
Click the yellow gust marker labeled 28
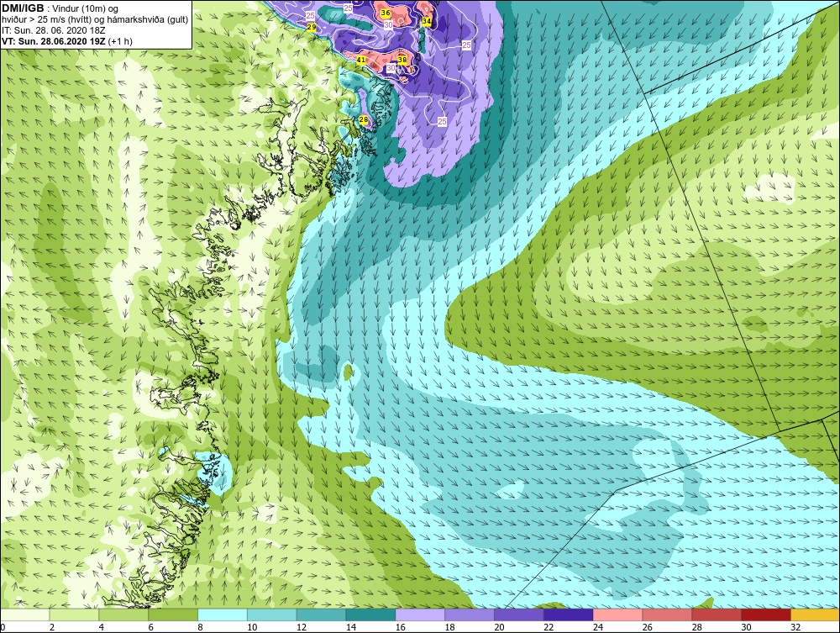pyautogui.click(x=363, y=120)
